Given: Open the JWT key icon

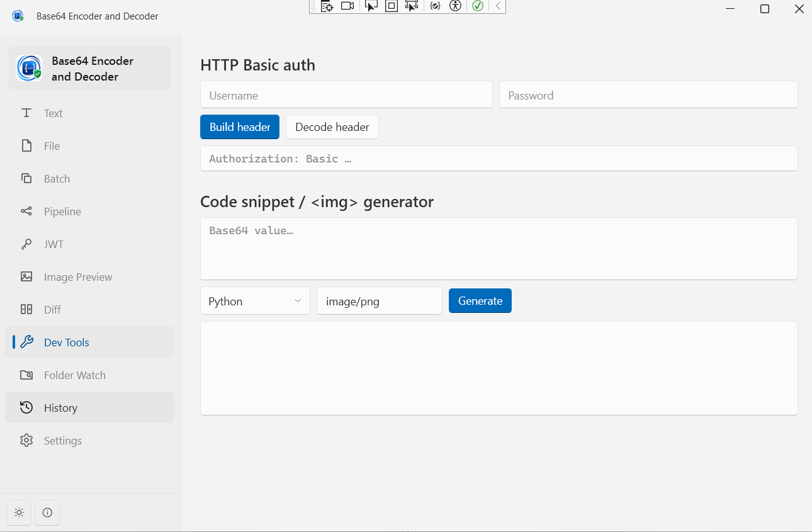Looking at the screenshot, I should point(26,244).
